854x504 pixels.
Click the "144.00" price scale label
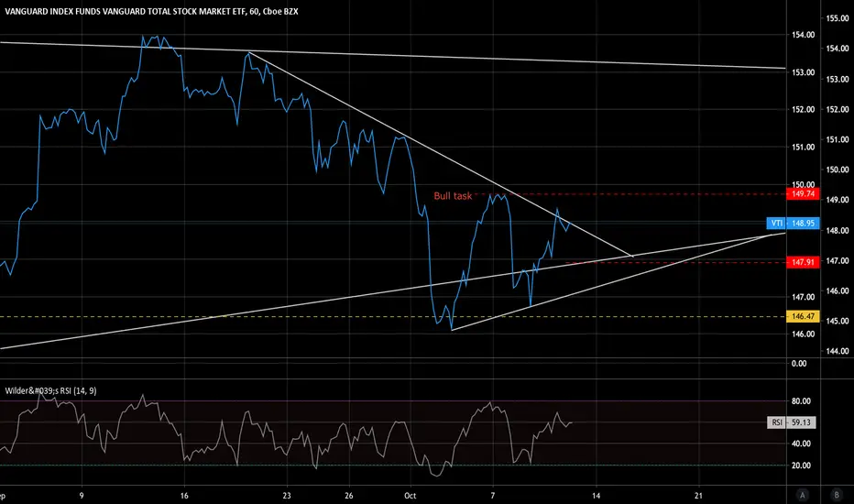point(838,352)
